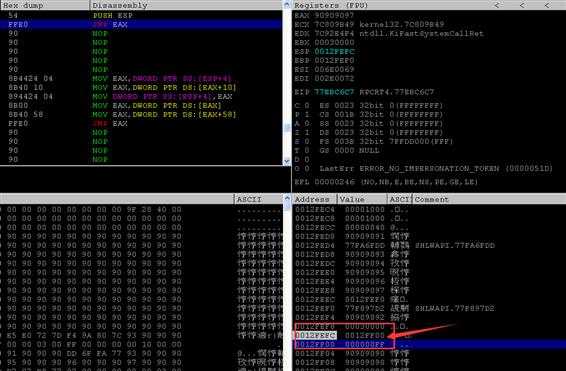
Task: Select EIP register RPCRT4.77EBC6C7
Action: 364,92
